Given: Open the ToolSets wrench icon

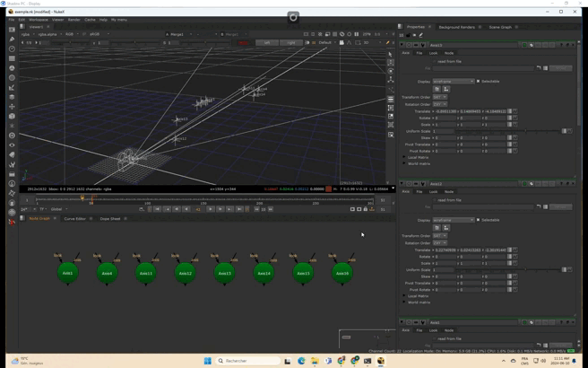Looking at the screenshot, I should click(12, 164).
